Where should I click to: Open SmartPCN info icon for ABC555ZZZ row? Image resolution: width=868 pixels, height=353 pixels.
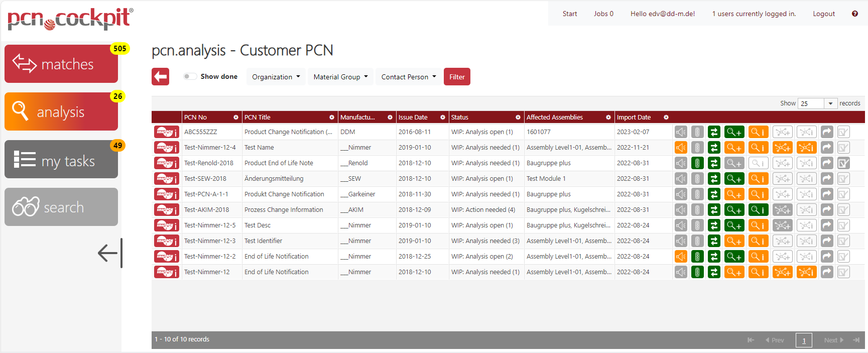(166, 132)
